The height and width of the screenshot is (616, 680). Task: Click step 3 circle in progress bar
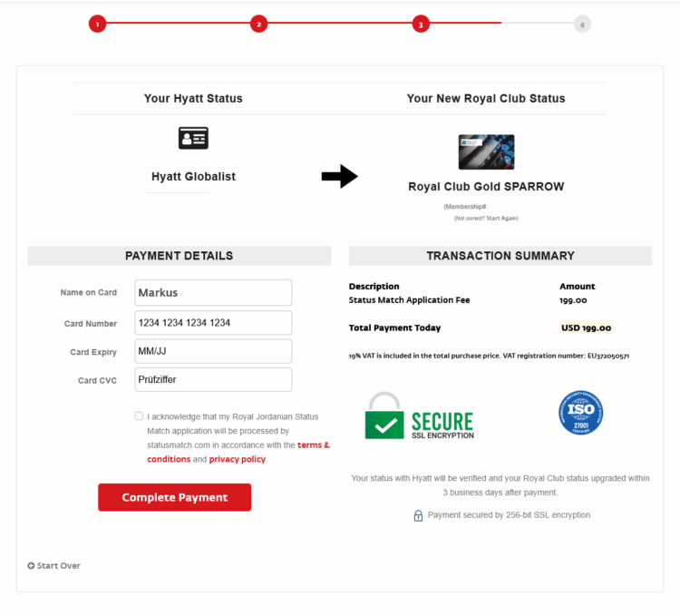[421, 24]
